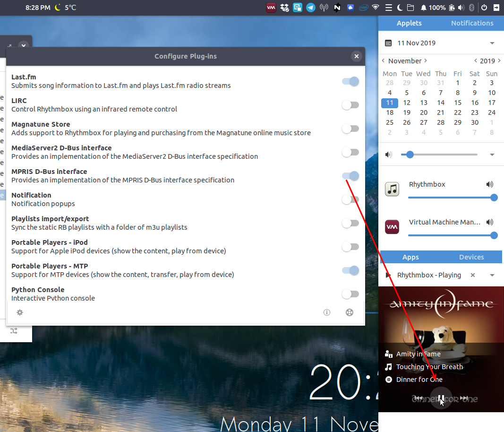Screen dimensions: 504x432
Task: Go to previous track in media widget
Action: coord(418,398)
